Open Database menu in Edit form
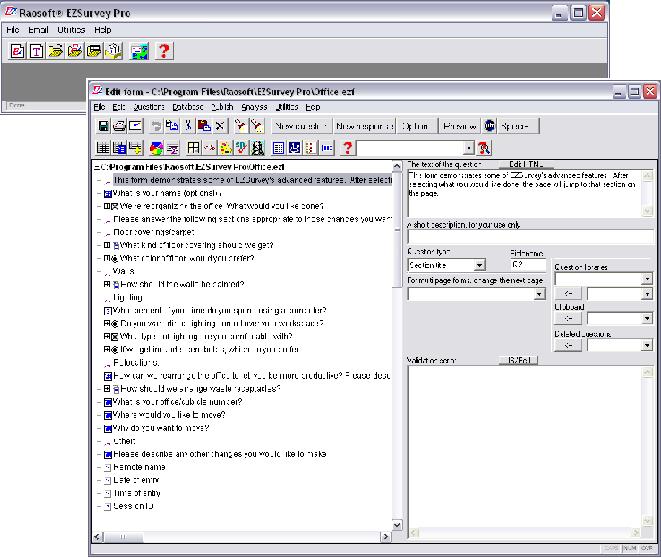Image resolution: width=661 pixels, height=558 pixels. (188, 107)
